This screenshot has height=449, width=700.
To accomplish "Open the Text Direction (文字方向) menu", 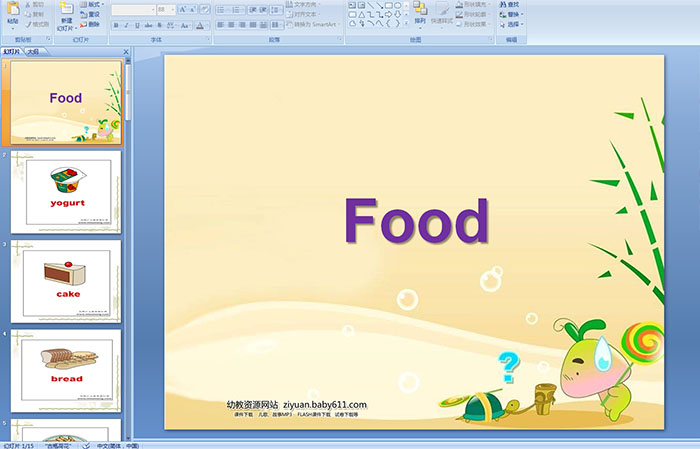I will coord(304,4).
